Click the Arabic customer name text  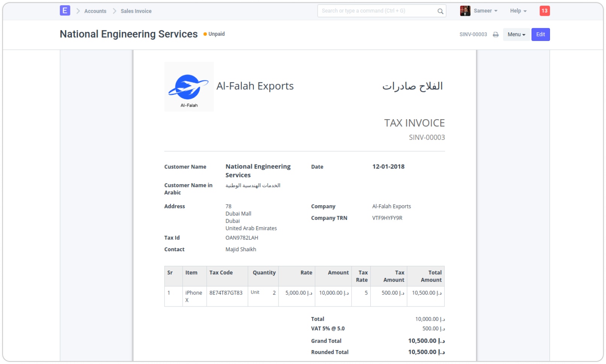[x=253, y=185]
